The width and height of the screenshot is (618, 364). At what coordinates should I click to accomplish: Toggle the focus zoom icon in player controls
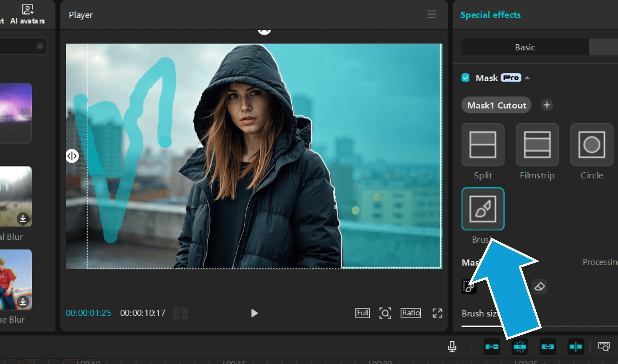385,313
